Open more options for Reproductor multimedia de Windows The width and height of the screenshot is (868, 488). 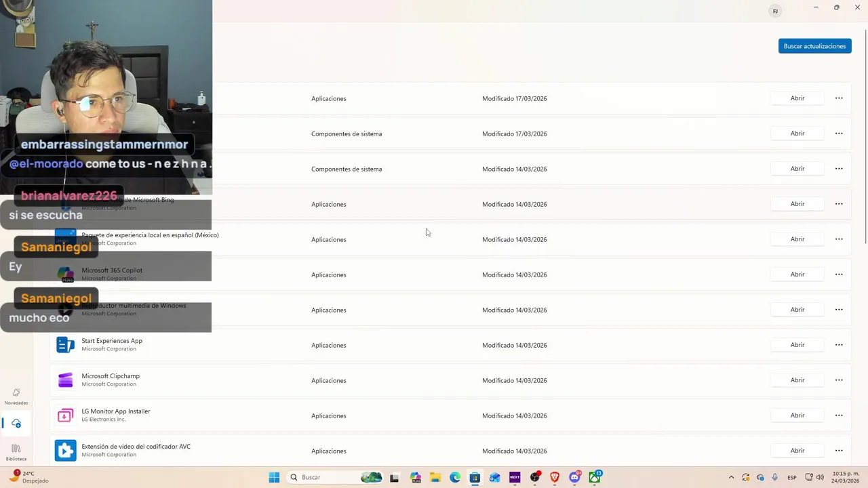point(839,310)
